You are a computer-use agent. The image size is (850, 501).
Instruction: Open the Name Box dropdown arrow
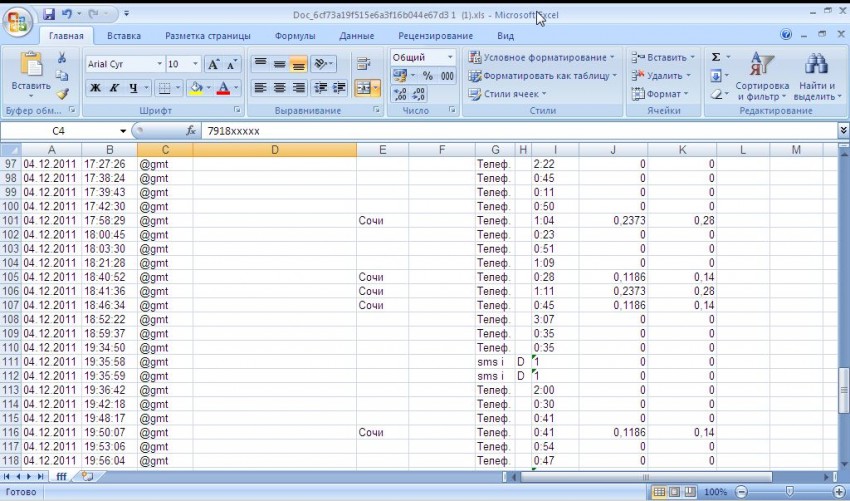coord(123,131)
